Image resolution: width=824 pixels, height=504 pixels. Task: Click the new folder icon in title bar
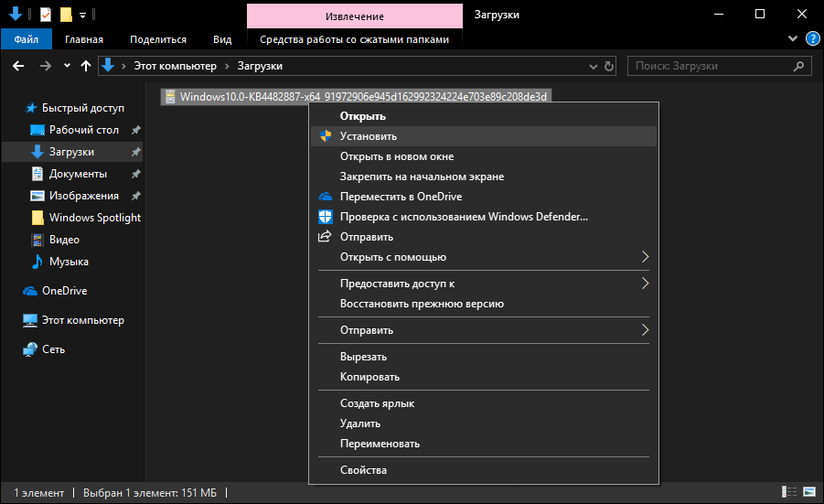65,15
